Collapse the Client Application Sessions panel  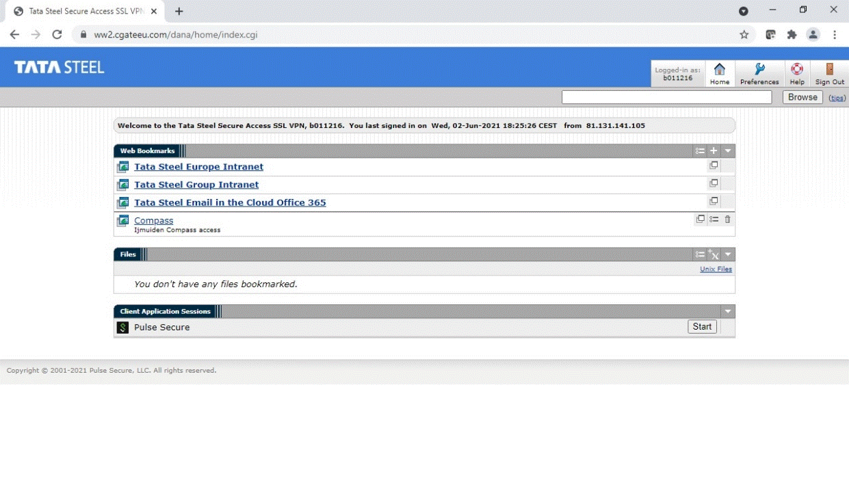pos(728,312)
